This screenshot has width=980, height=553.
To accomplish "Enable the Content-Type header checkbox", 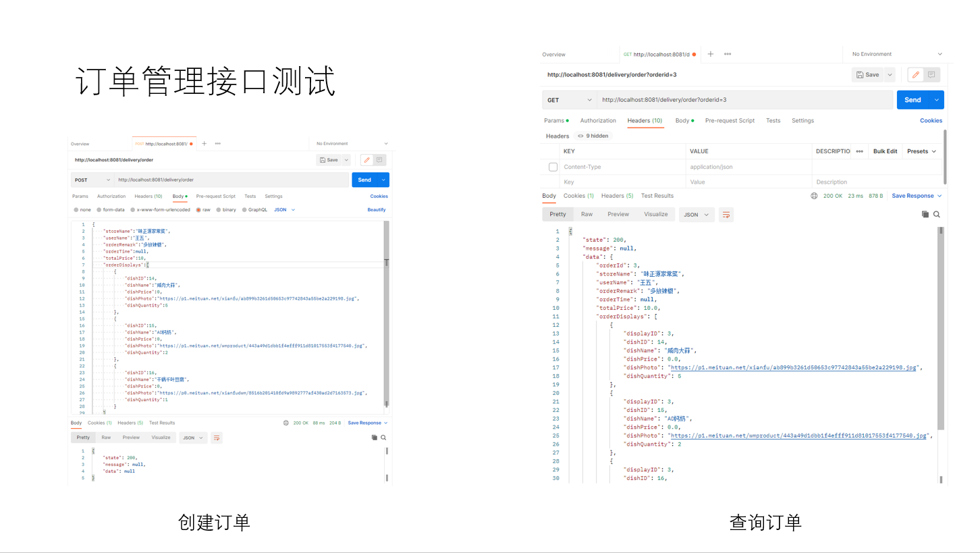I will pos(553,167).
